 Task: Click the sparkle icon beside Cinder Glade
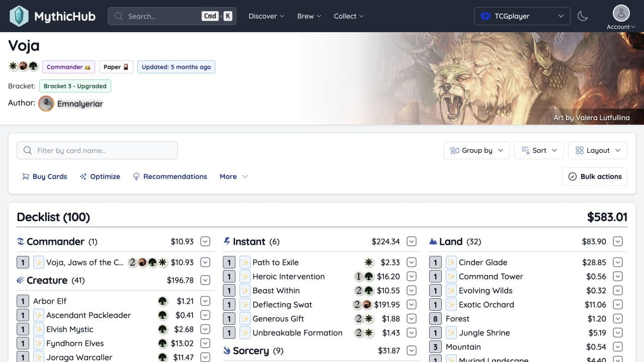tap(451, 262)
